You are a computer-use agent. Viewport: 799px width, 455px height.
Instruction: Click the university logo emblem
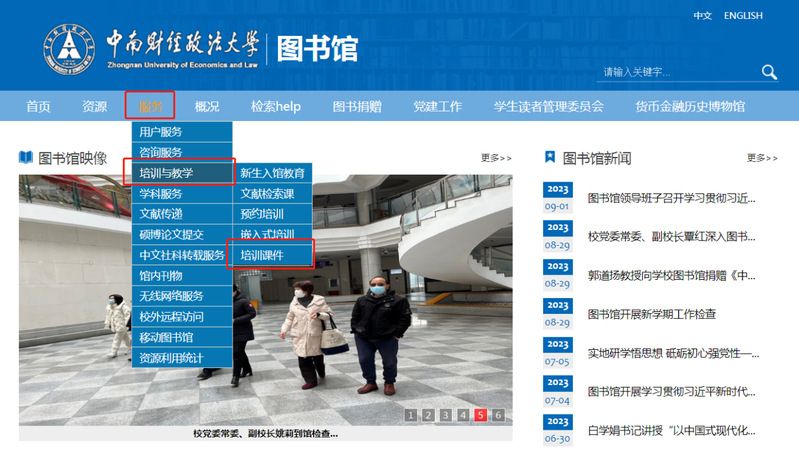point(70,48)
